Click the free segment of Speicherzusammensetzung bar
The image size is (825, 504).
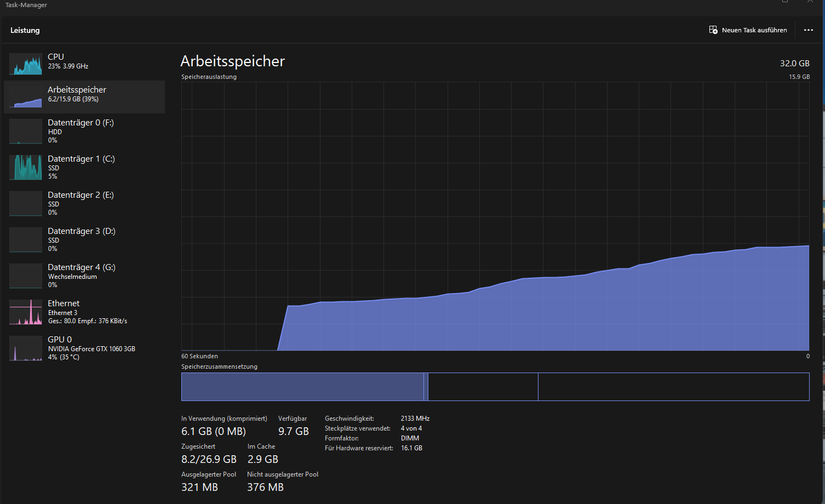(674, 387)
